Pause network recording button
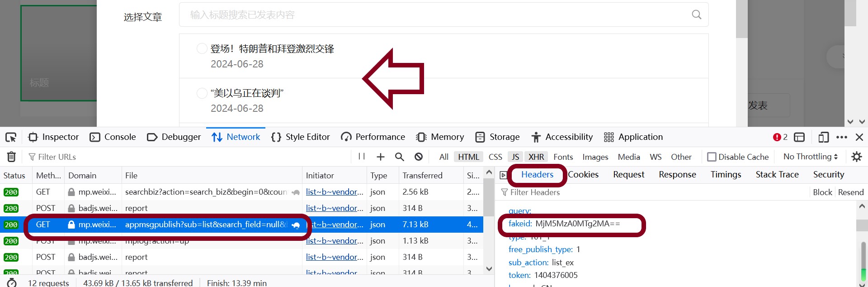 point(361,157)
